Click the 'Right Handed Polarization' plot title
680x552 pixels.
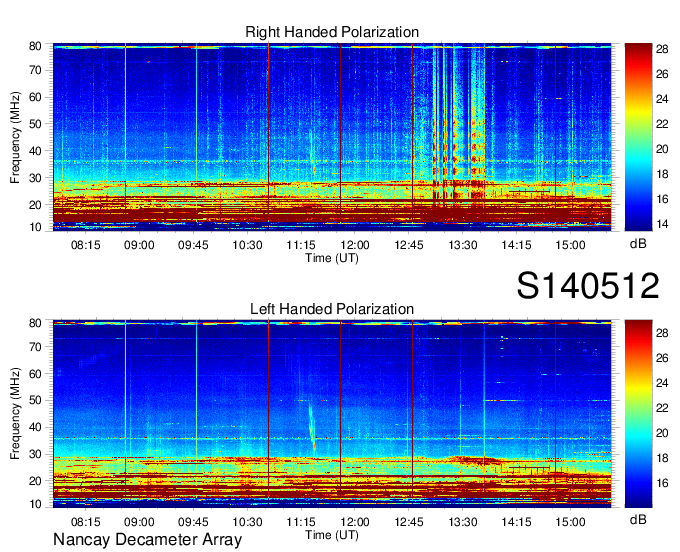pyautogui.click(x=332, y=32)
